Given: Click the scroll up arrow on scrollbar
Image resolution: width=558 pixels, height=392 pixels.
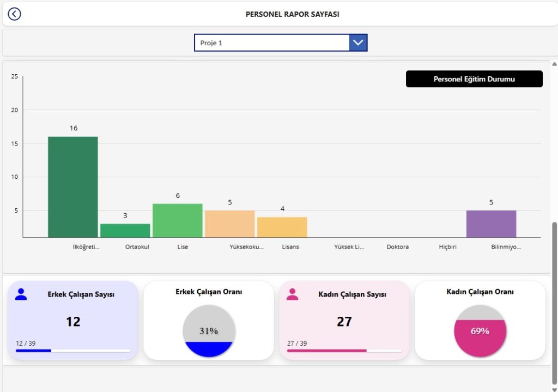Looking at the screenshot, I should (554, 64).
